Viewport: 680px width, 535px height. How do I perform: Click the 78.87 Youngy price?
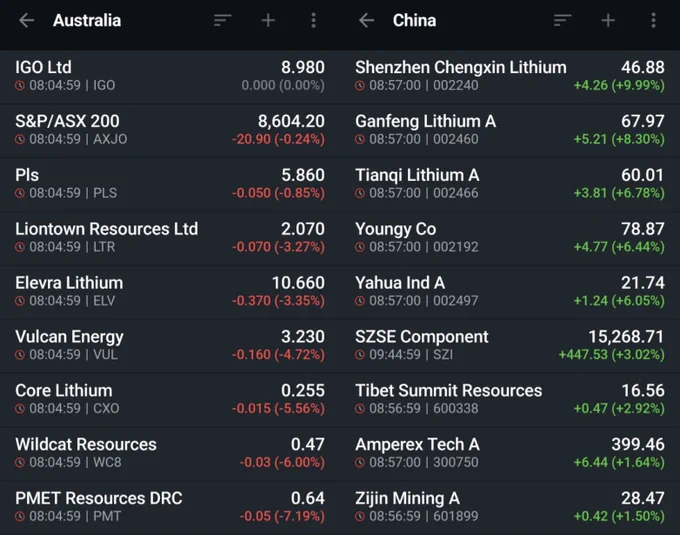tap(643, 229)
